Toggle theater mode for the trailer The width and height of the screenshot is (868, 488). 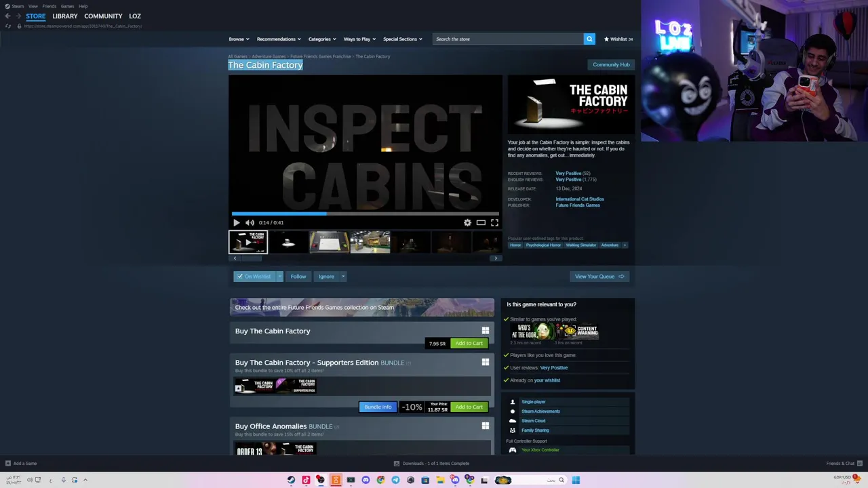coord(481,222)
